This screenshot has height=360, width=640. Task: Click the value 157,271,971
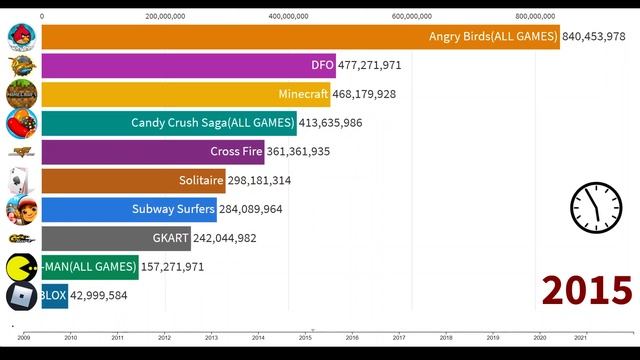[172, 267]
